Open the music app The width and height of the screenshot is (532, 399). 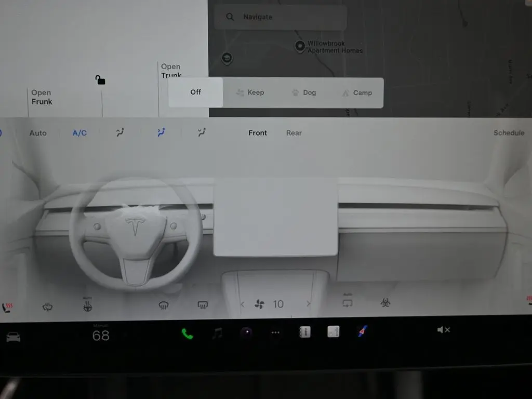point(217,334)
